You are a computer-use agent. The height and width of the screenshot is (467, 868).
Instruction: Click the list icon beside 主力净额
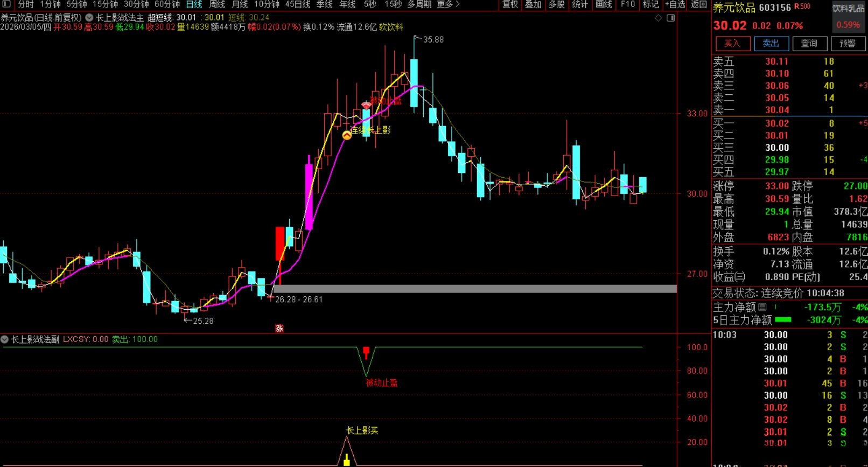[x=762, y=307]
